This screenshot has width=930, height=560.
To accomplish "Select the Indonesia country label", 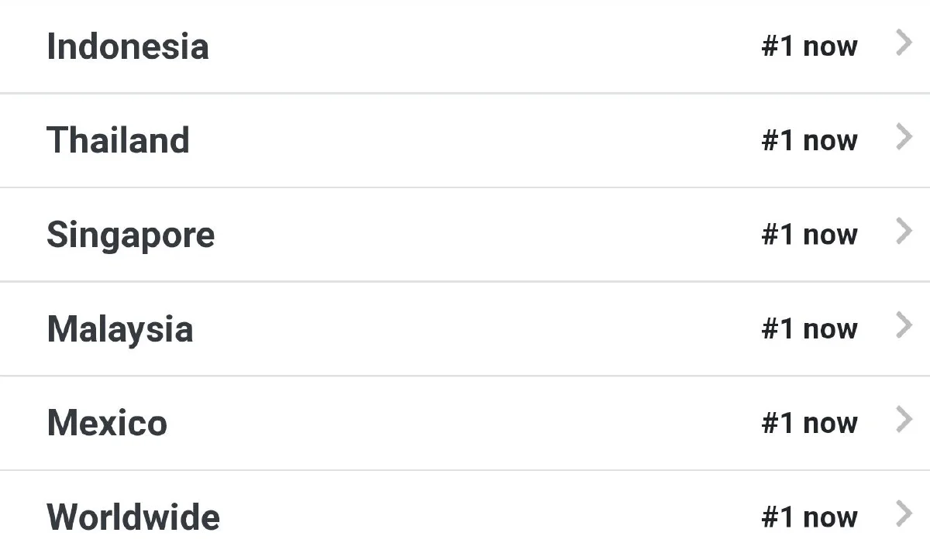I will [128, 46].
